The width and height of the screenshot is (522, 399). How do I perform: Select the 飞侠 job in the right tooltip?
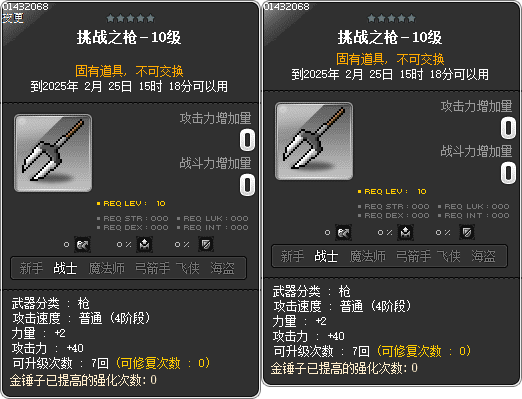point(449,256)
